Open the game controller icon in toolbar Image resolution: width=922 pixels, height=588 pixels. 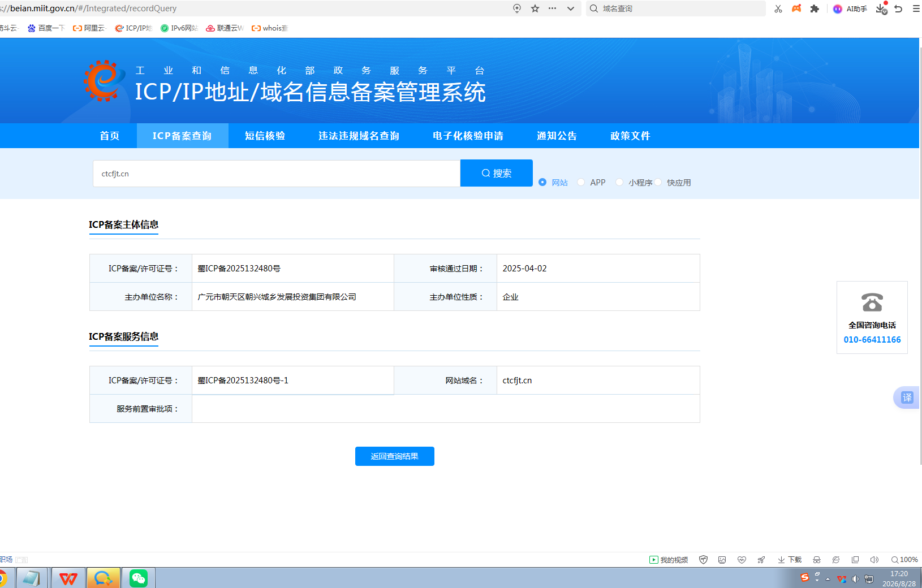point(796,8)
